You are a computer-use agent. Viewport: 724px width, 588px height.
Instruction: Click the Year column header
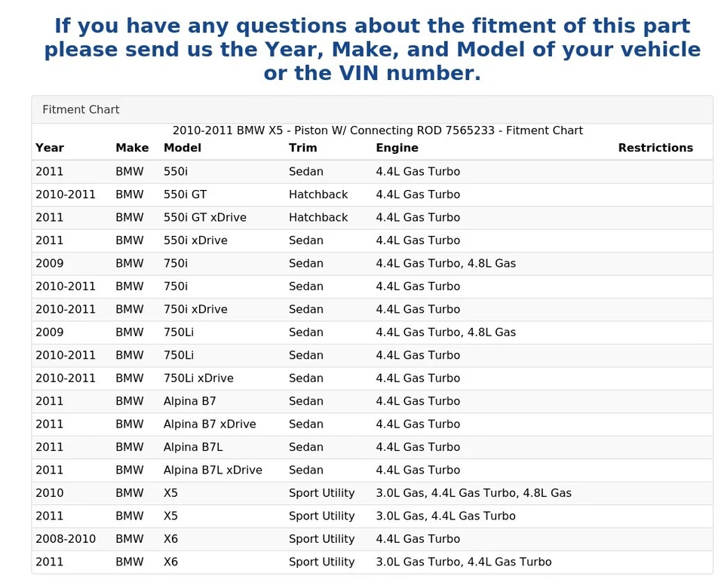[x=50, y=148]
